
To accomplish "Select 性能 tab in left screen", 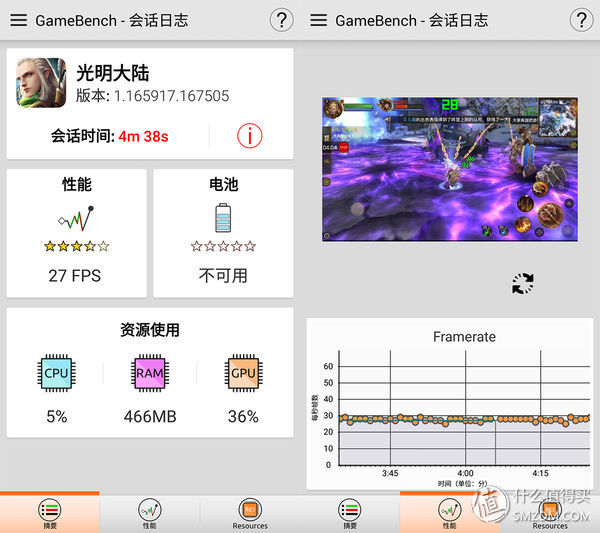I will click(x=150, y=513).
